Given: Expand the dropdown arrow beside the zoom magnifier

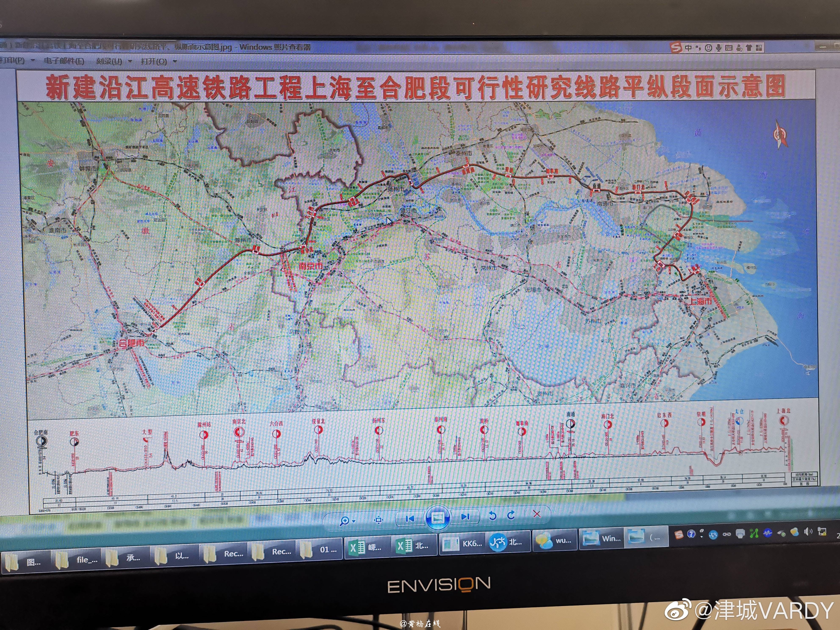Looking at the screenshot, I should point(354,521).
